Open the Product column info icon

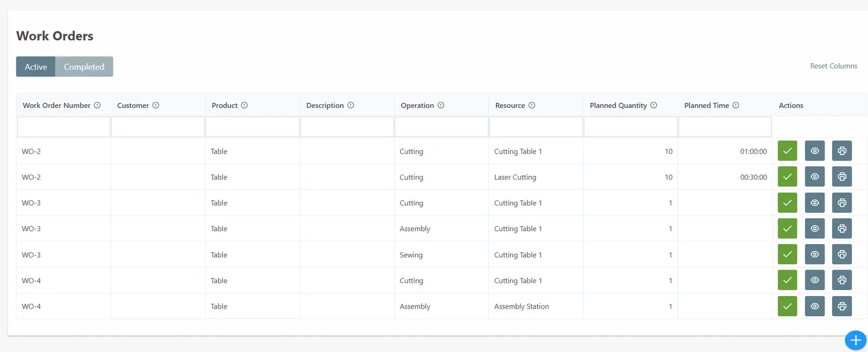point(244,105)
